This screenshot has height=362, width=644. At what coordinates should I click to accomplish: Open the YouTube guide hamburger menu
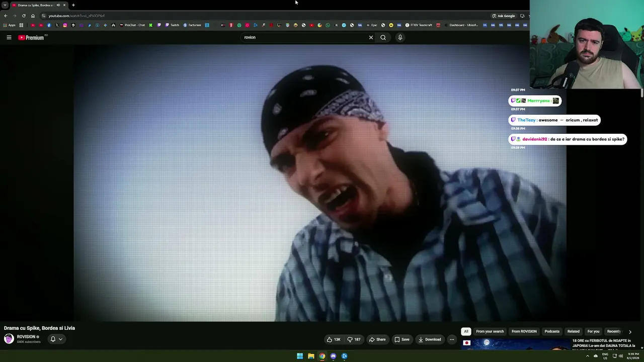(9, 37)
